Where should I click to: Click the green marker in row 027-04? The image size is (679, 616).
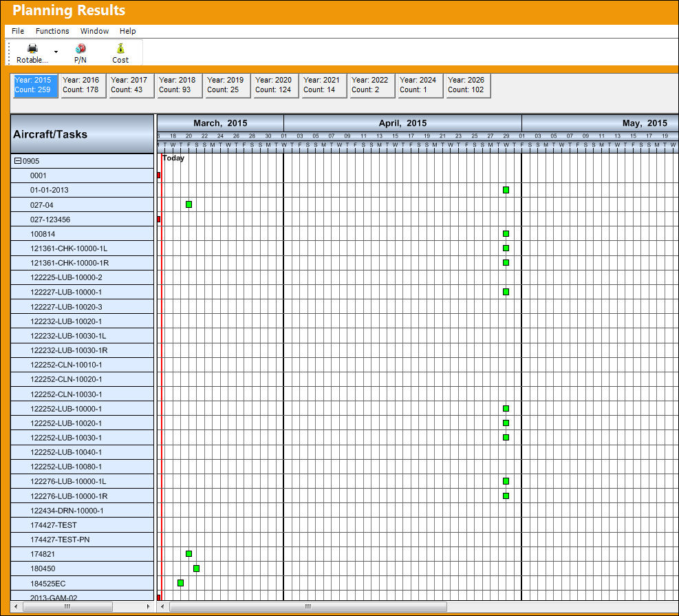click(188, 204)
